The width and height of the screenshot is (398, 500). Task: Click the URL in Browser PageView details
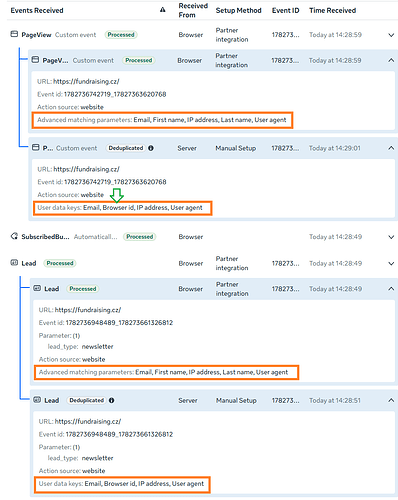(86, 81)
